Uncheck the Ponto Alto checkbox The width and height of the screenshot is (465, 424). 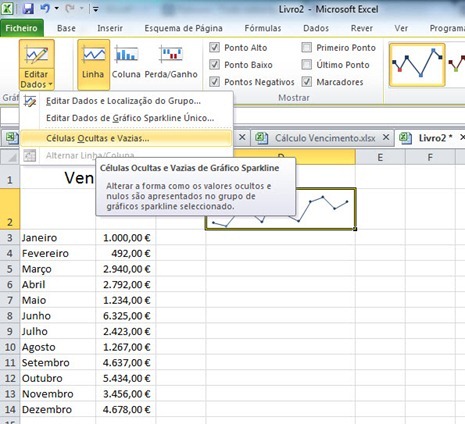pyautogui.click(x=214, y=48)
